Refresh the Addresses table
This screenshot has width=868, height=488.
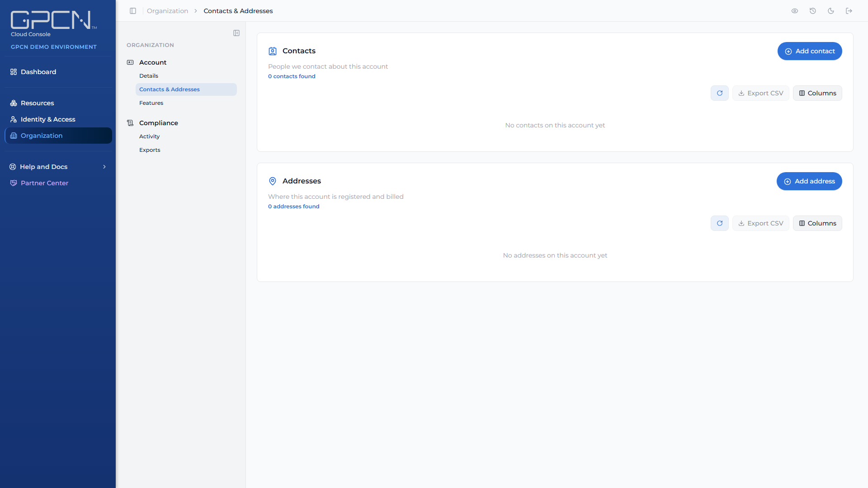720,223
